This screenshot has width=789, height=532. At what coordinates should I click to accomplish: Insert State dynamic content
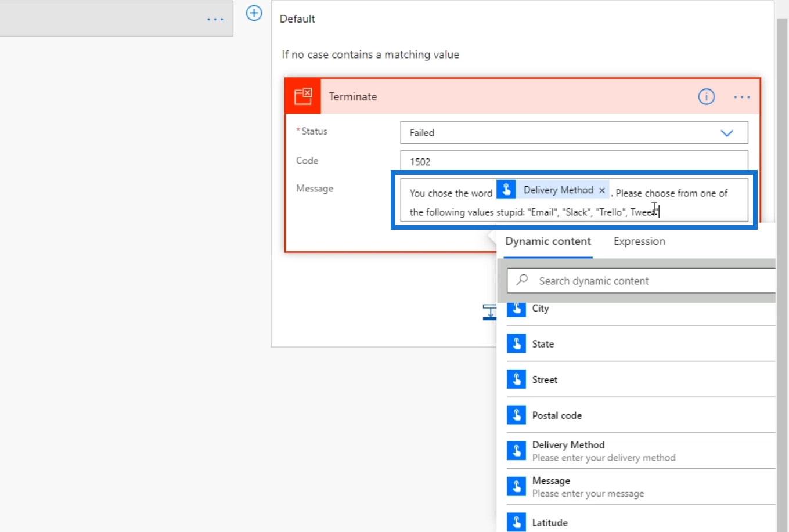tap(542, 344)
